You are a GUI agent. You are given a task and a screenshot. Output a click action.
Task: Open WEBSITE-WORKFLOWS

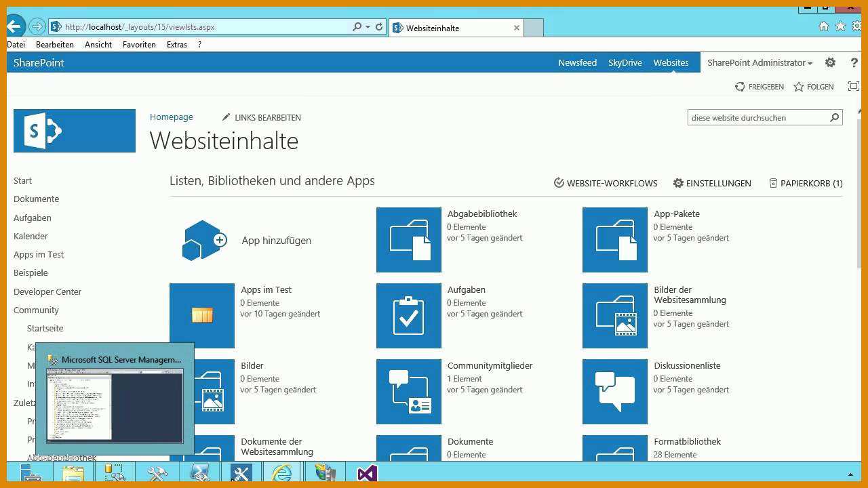coord(606,183)
